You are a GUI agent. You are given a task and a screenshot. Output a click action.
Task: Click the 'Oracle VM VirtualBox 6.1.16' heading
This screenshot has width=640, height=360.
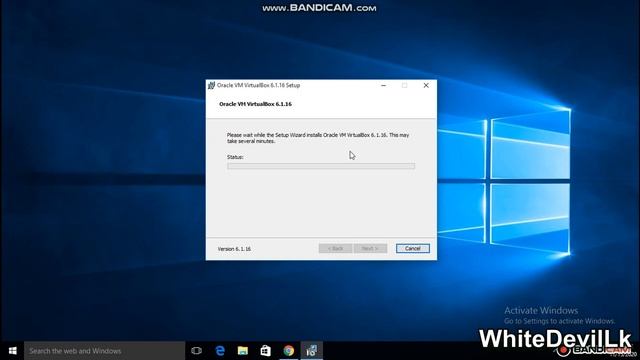pyautogui.click(x=256, y=104)
